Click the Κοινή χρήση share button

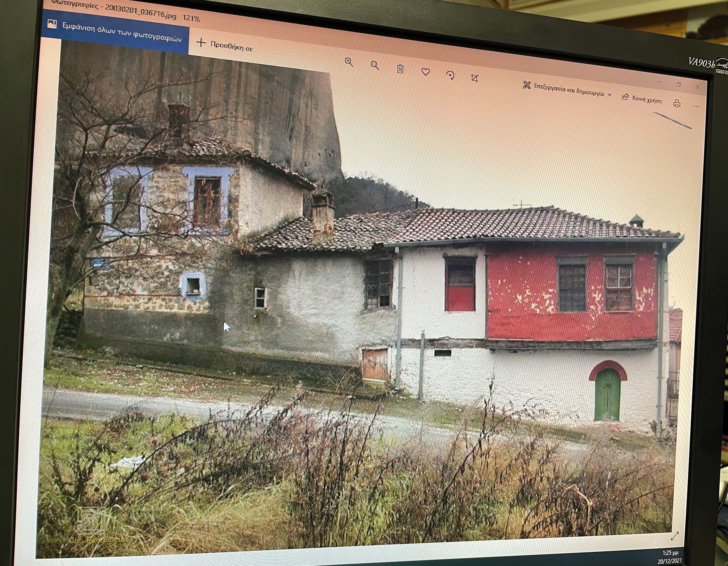pyautogui.click(x=642, y=99)
